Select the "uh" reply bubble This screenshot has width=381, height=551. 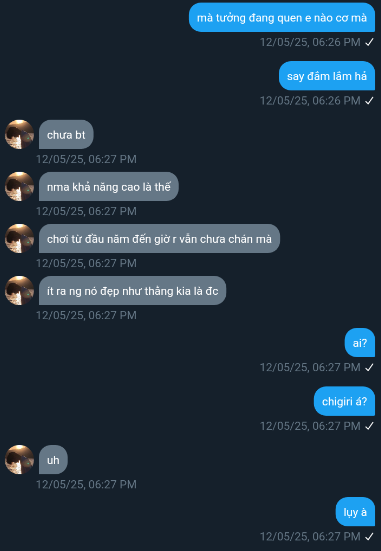(x=53, y=459)
